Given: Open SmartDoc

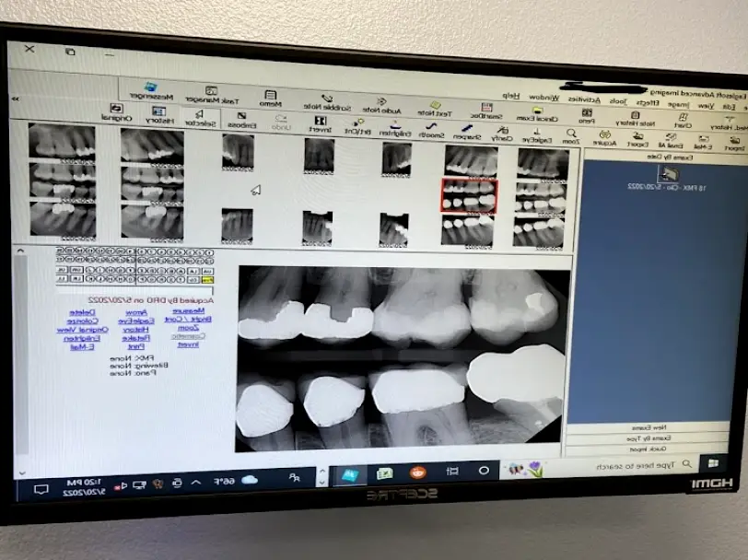Looking at the screenshot, I should tap(486, 111).
